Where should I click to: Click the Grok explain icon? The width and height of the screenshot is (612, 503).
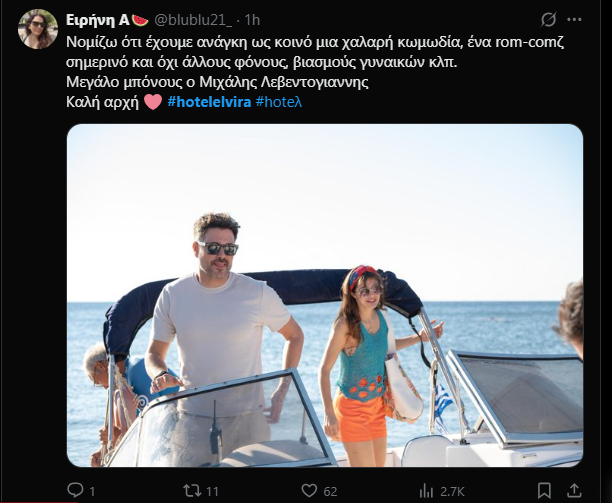click(x=548, y=19)
